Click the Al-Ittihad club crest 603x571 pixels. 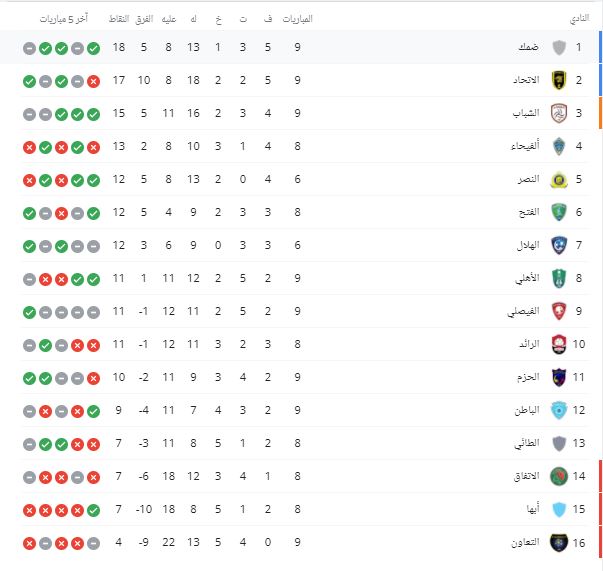559,80
